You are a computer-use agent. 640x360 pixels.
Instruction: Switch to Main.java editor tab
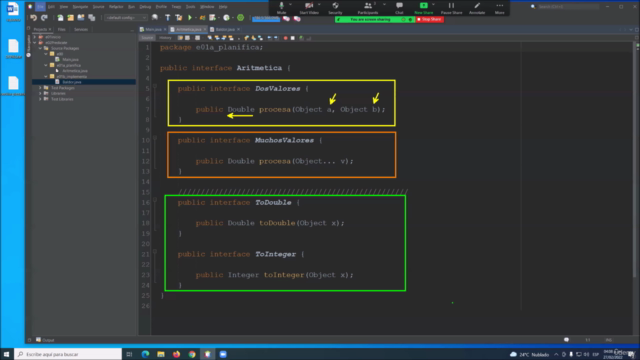click(153, 29)
